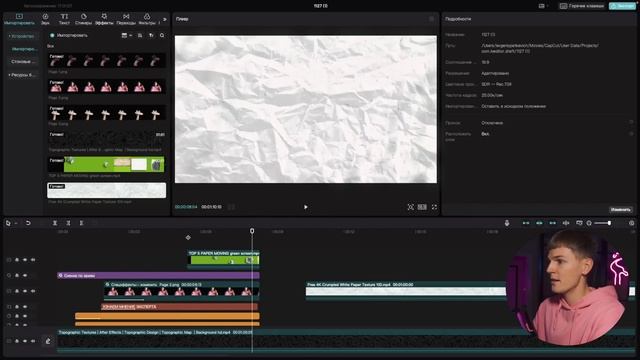Select the TOP 5 PAPER MOVING green thumbnail
This screenshot has height=360, width=640.
107,164
